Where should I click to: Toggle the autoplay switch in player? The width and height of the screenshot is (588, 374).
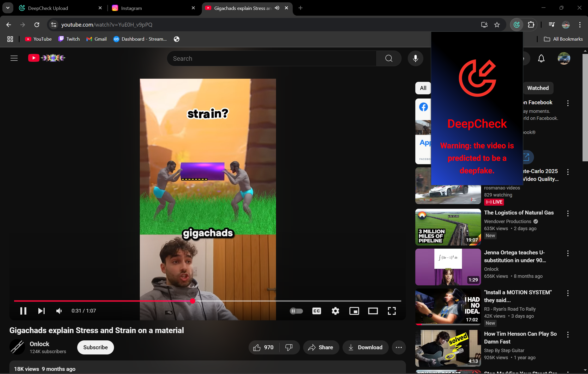point(296,311)
